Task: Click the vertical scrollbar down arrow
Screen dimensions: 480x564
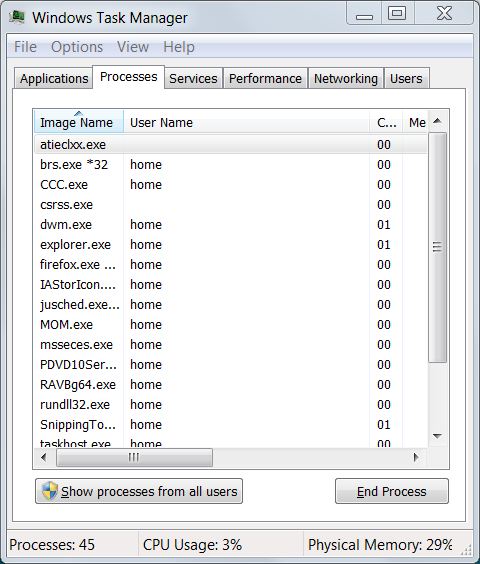Action: pos(437,436)
